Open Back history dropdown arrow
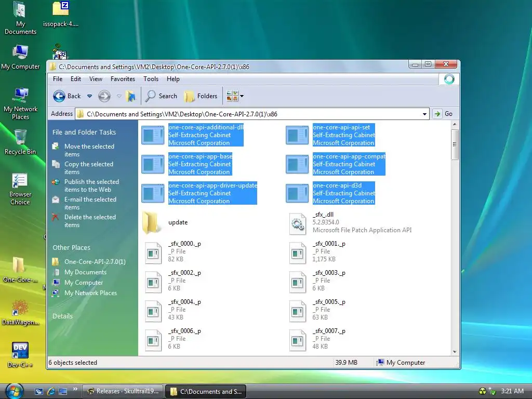532x399 pixels. click(x=89, y=96)
